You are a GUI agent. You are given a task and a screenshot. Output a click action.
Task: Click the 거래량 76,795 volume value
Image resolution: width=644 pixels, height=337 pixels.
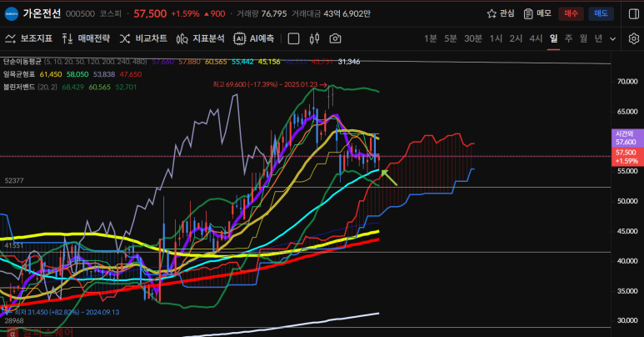pos(274,14)
